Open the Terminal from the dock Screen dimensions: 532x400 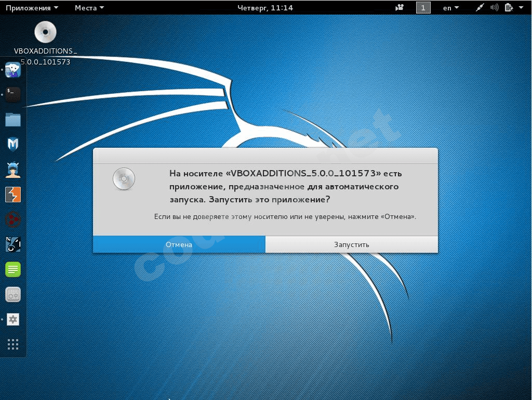(x=13, y=95)
